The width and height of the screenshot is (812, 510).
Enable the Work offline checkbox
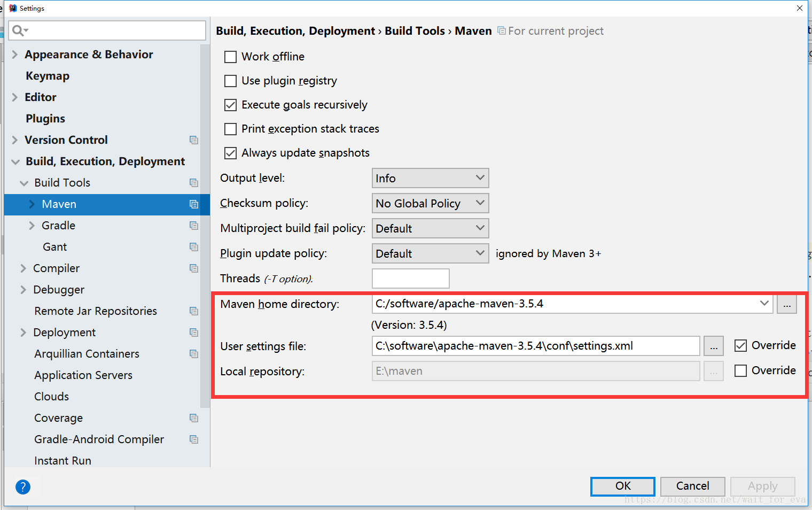[230, 57]
